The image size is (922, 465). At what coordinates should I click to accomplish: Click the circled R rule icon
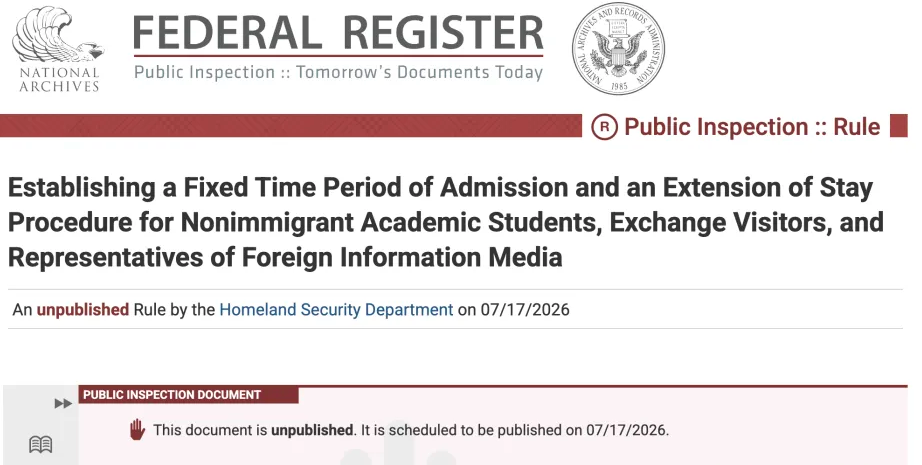pyautogui.click(x=604, y=127)
